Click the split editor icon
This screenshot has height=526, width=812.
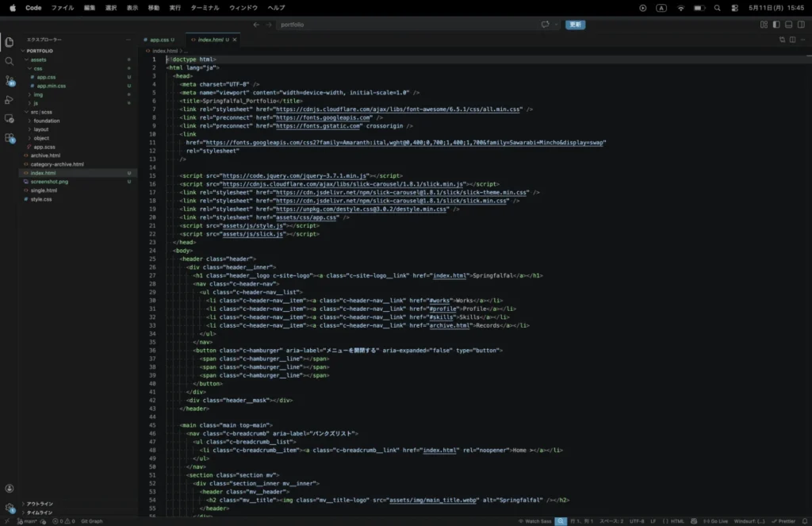coord(792,40)
